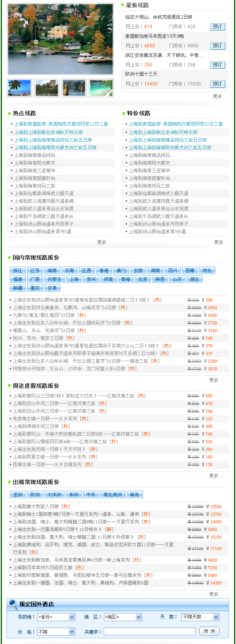The image size is (236, 644).
Task: Select the 云南 province tab
Action: pyautogui.click(x=69, y=270)
